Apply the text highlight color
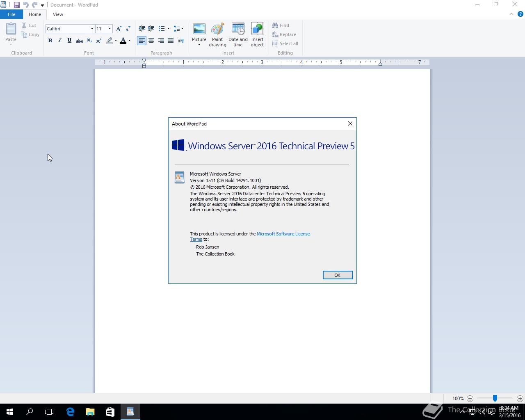This screenshot has height=420, width=525. pyautogui.click(x=109, y=41)
